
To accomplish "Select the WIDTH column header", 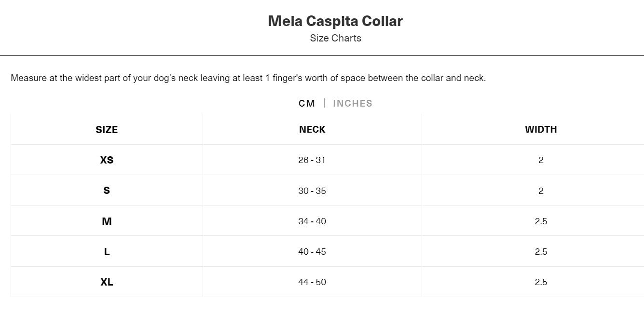I will (x=541, y=129).
